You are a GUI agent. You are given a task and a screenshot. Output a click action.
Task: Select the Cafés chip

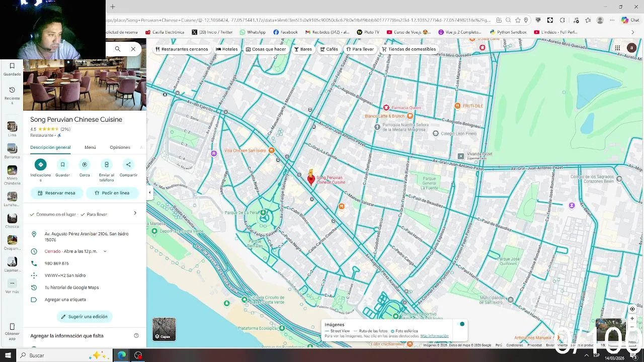[x=329, y=49]
